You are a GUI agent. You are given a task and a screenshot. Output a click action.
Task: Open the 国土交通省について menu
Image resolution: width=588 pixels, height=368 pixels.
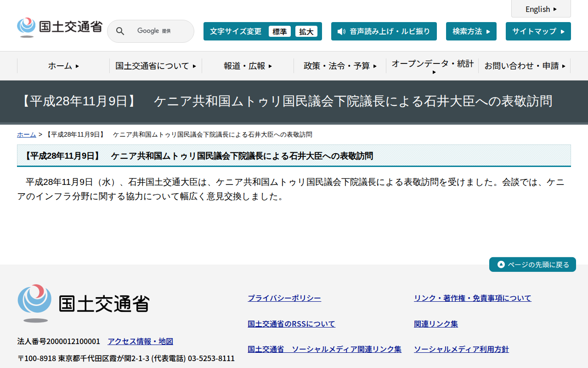[156, 66]
